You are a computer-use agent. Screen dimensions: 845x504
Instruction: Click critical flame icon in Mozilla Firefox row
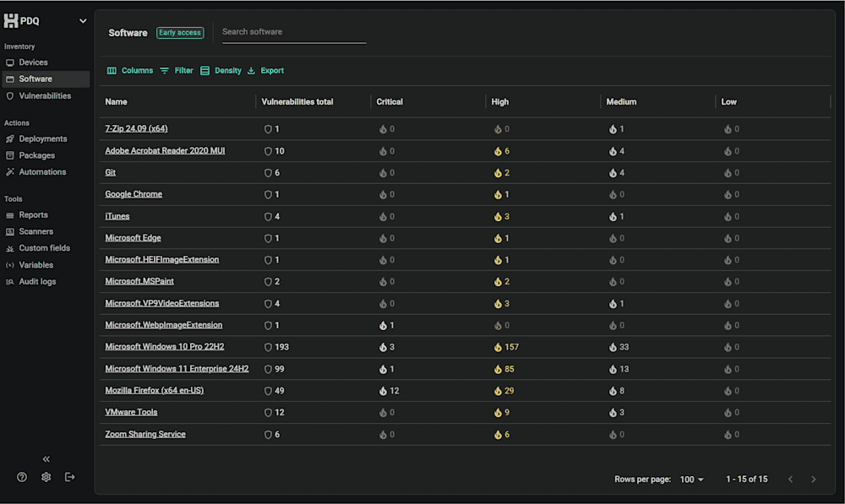[383, 391]
